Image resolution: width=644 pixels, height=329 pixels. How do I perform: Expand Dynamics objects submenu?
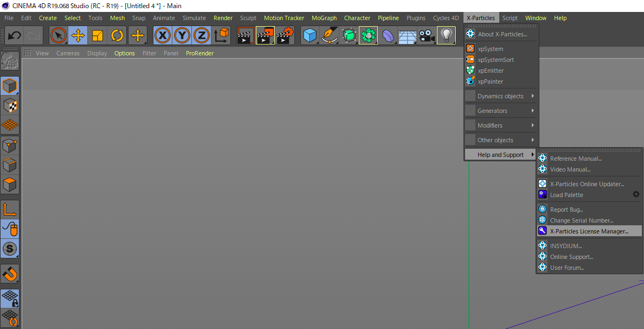[x=501, y=96]
